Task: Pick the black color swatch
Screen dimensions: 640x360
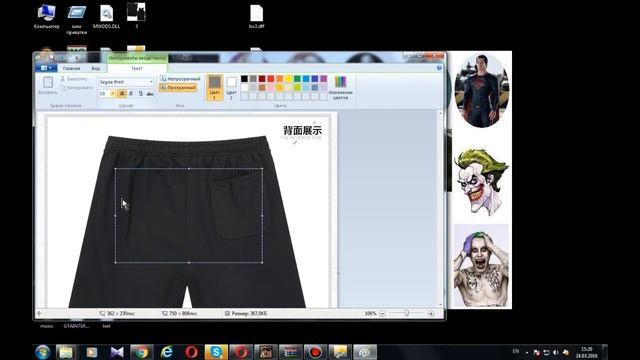Action: coord(244,78)
